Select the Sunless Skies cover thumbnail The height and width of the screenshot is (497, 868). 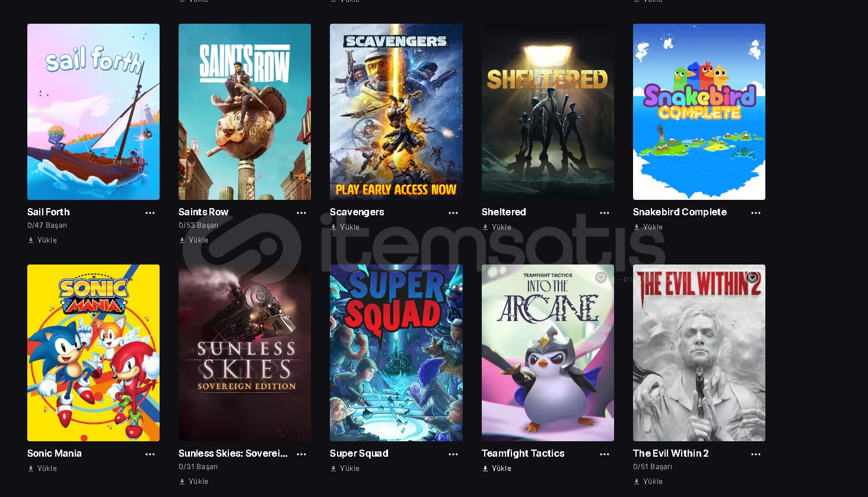tap(244, 353)
